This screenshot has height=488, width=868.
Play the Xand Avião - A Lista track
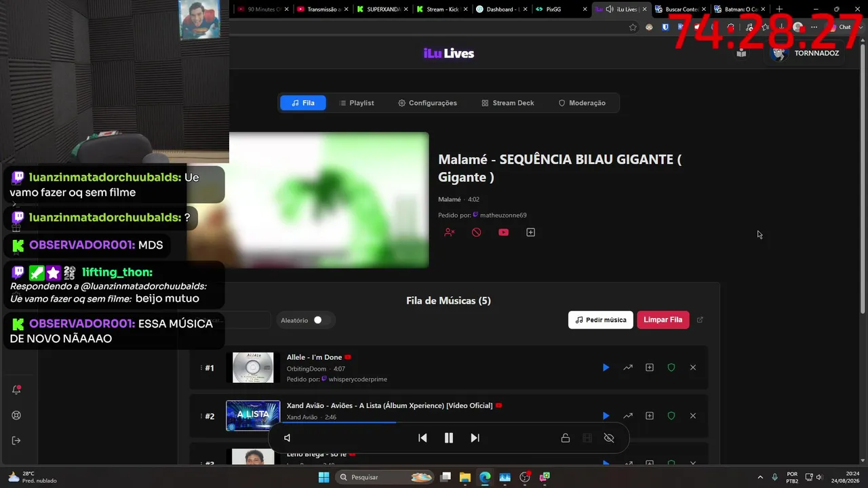pyautogui.click(x=606, y=415)
